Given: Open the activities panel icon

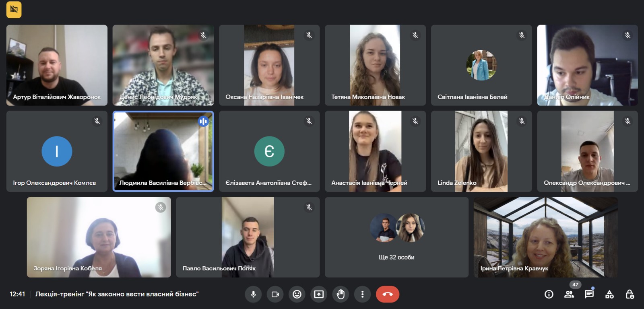Looking at the screenshot, I should (609, 295).
